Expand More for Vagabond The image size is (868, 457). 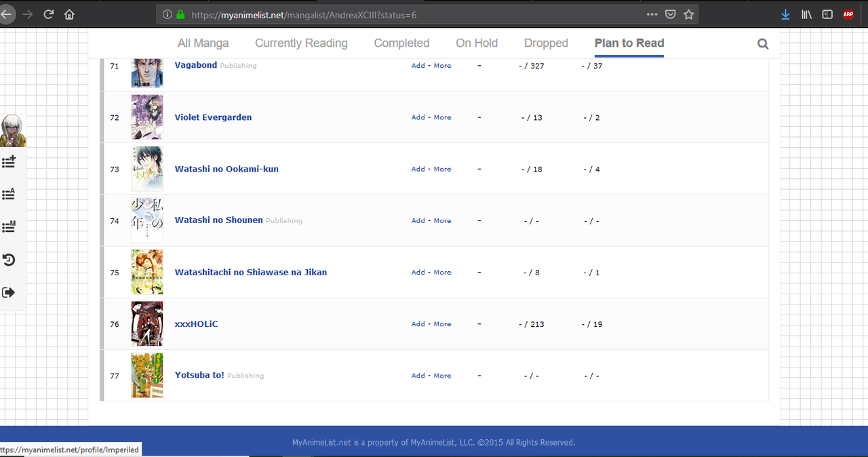tap(442, 66)
